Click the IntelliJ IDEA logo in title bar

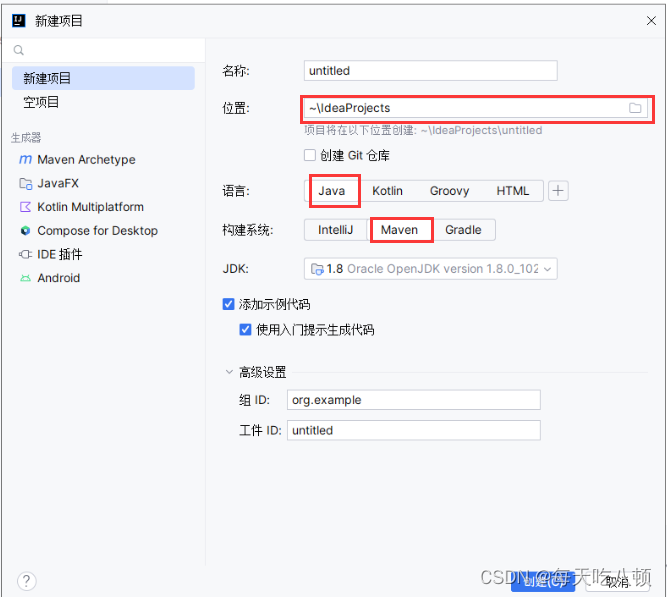pyautogui.click(x=18, y=20)
